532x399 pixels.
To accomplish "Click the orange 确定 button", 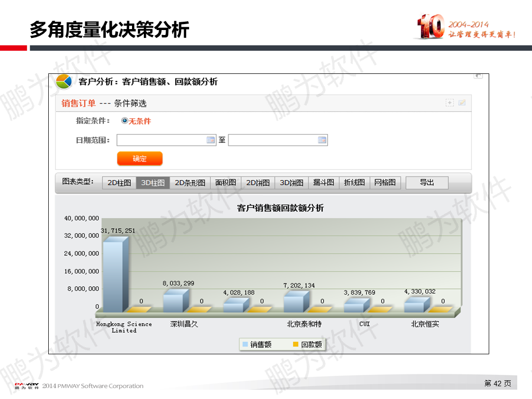I will (x=140, y=159).
